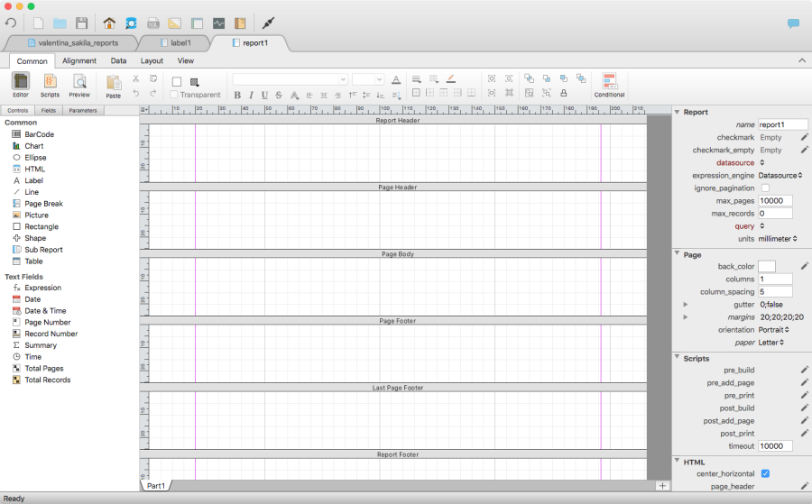The height and width of the screenshot is (504, 812).
Task: Change orientation Portrait dropdown
Action: pos(774,330)
